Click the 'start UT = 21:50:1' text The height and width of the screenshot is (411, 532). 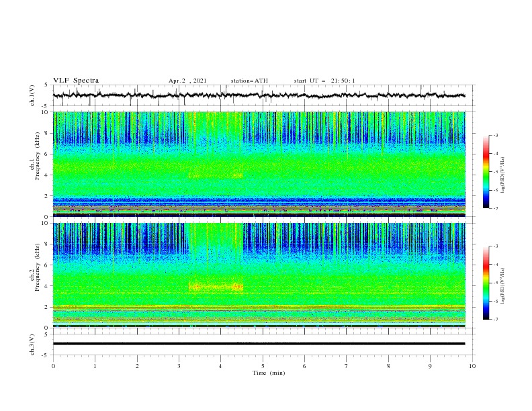pos(324,81)
